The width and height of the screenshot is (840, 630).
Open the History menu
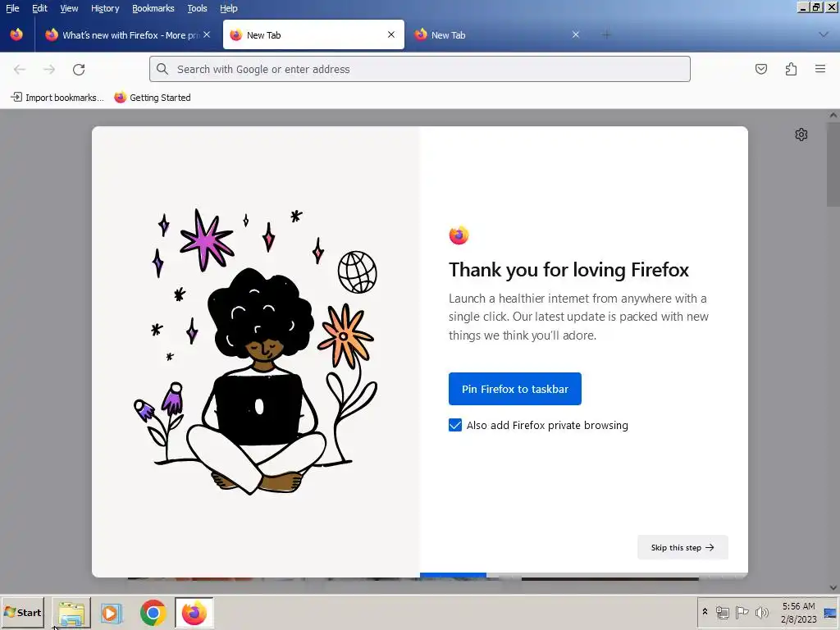coord(105,8)
